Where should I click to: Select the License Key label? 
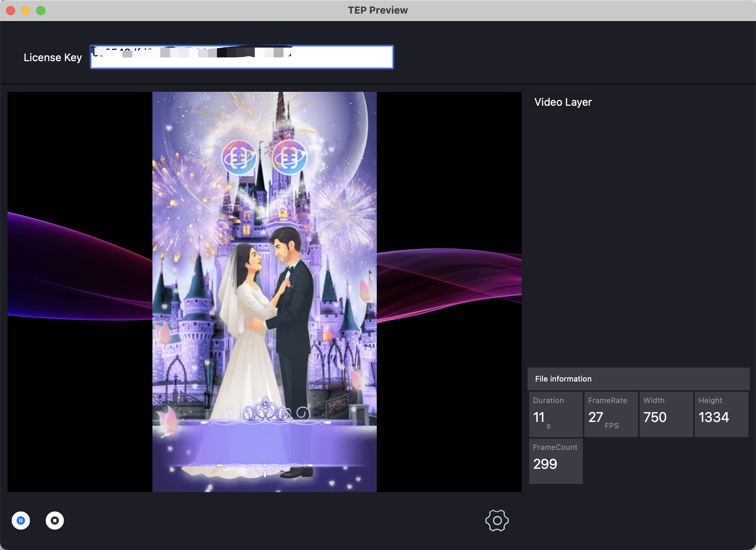pyautogui.click(x=53, y=57)
